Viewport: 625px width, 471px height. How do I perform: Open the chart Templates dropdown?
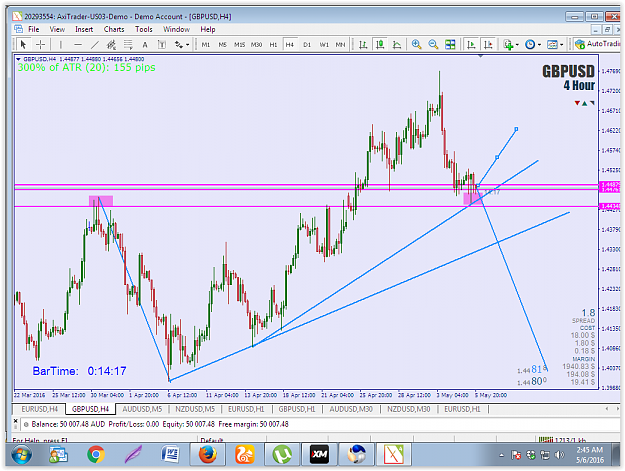[555, 44]
